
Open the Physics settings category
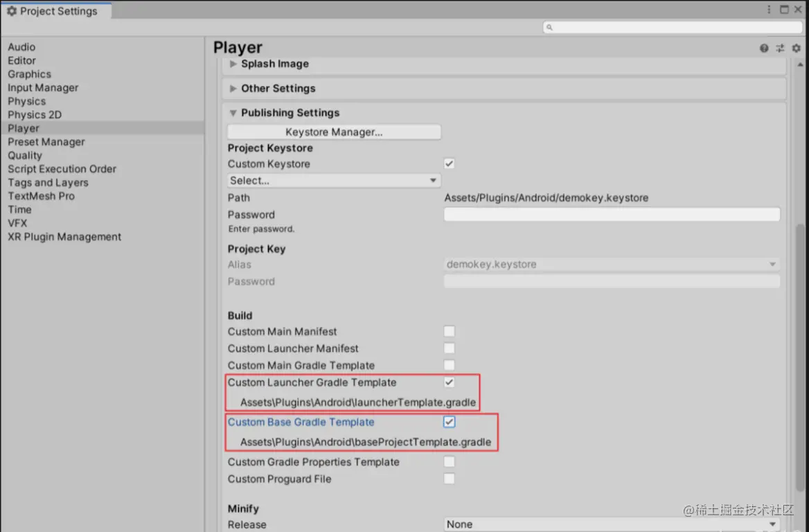[27, 101]
